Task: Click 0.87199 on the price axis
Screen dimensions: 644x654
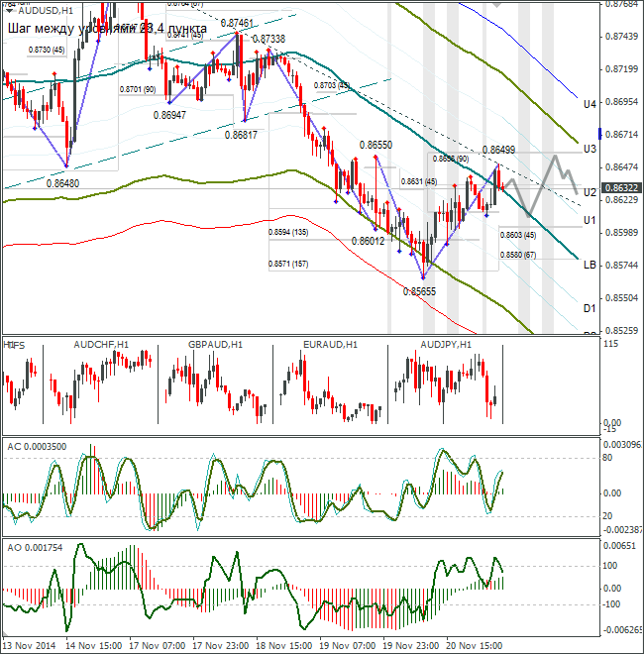Action: tap(621, 68)
